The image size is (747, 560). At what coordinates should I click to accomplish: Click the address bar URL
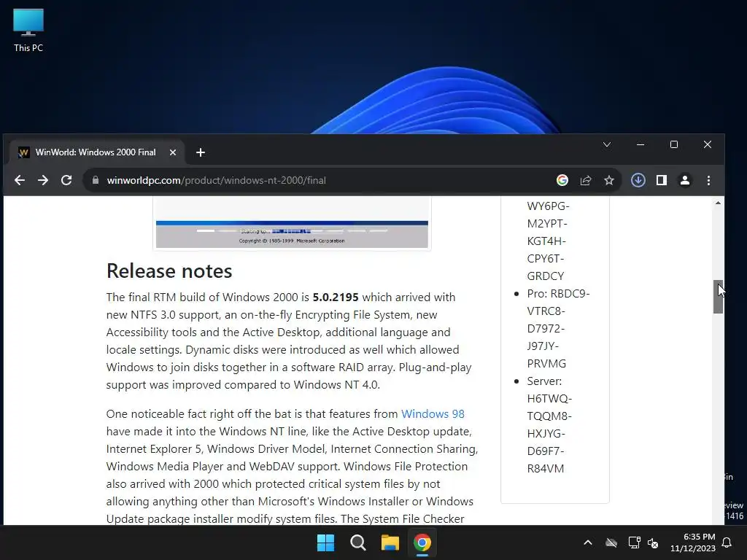tap(216, 181)
